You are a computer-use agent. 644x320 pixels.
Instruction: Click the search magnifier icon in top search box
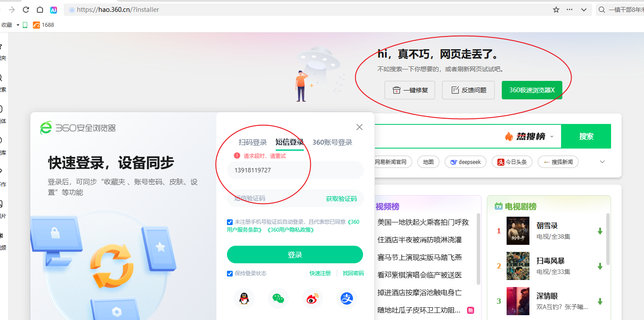601,10
